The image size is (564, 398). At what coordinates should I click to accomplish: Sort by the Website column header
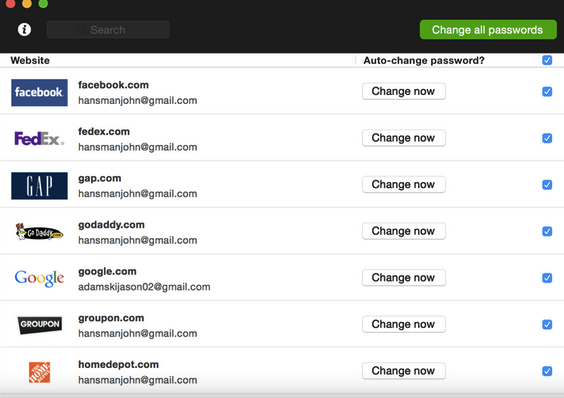coord(30,60)
